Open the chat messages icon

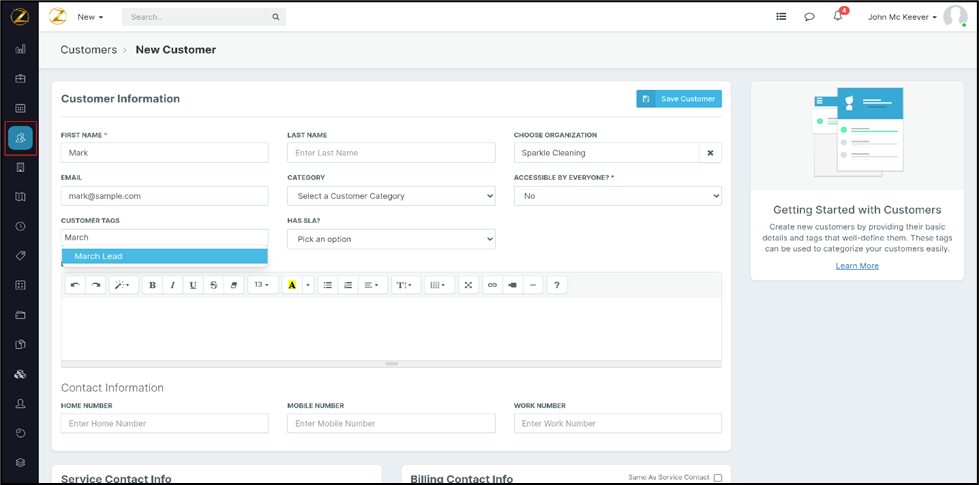[809, 17]
